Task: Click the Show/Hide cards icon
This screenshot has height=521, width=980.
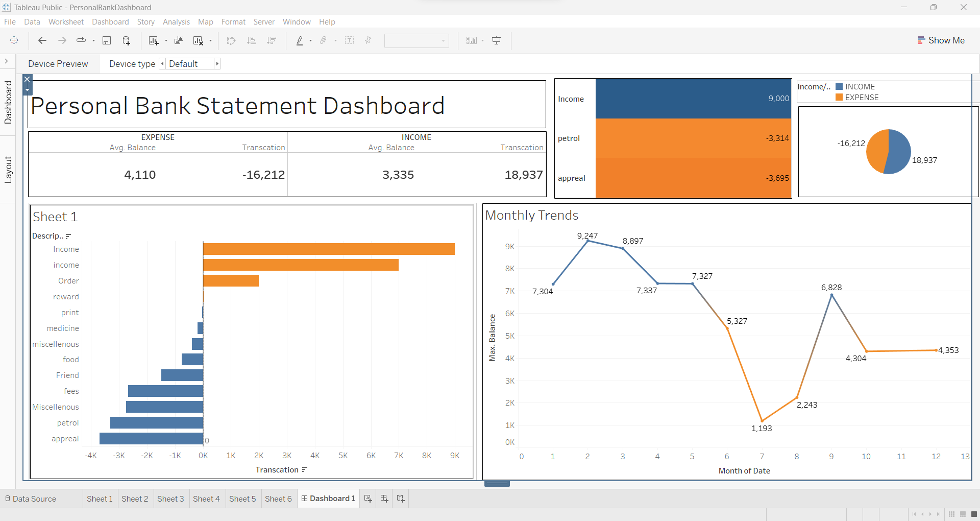Action: [472, 40]
